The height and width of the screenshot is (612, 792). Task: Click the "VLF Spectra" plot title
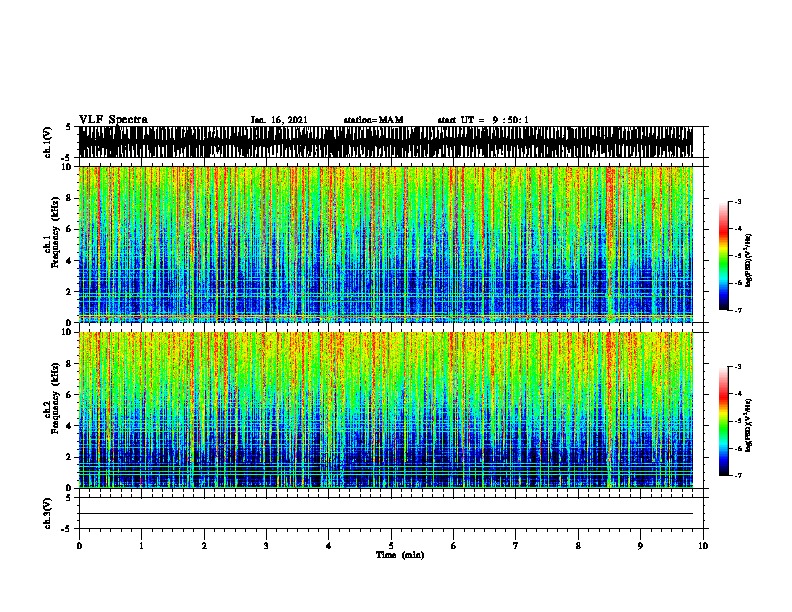tap(113, 120)
